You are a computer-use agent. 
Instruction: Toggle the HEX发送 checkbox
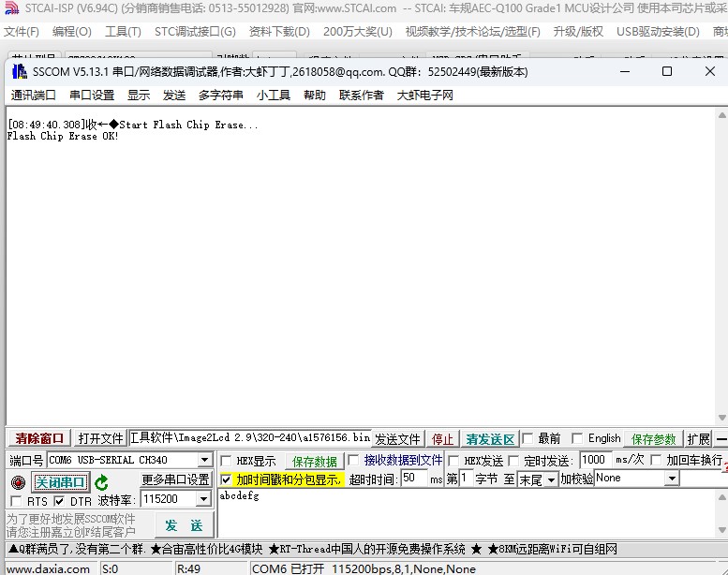tap(453, 461)
